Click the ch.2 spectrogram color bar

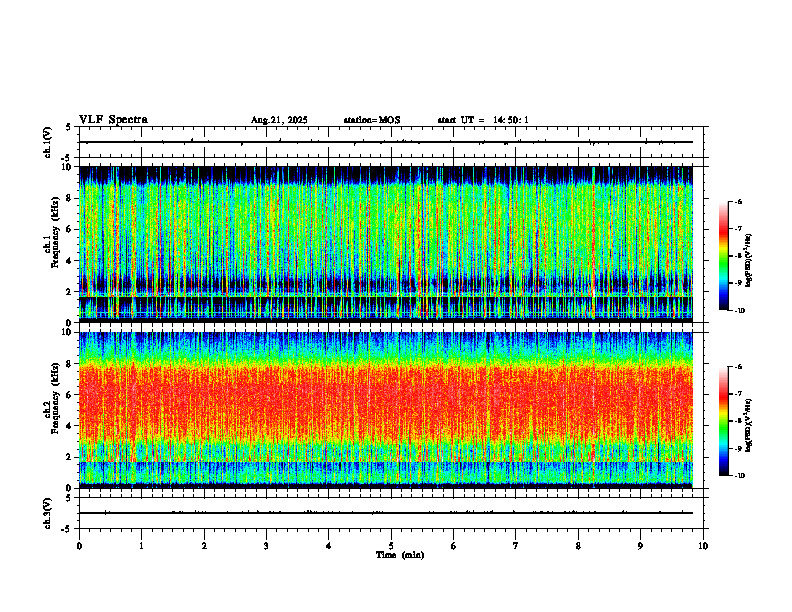click(723, 421)
